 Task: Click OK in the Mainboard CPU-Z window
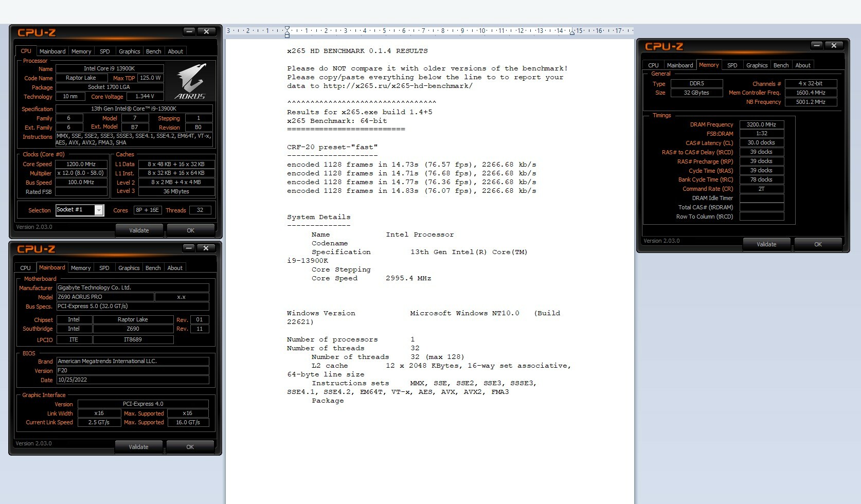[x=190, y=447]
